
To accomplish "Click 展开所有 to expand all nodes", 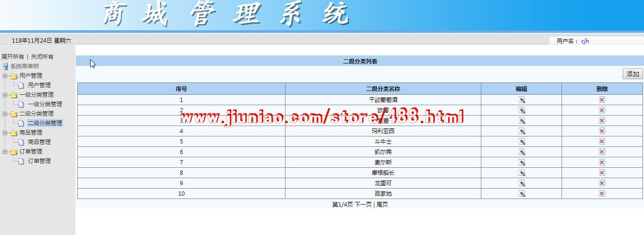I will click(x=13, y=56).
